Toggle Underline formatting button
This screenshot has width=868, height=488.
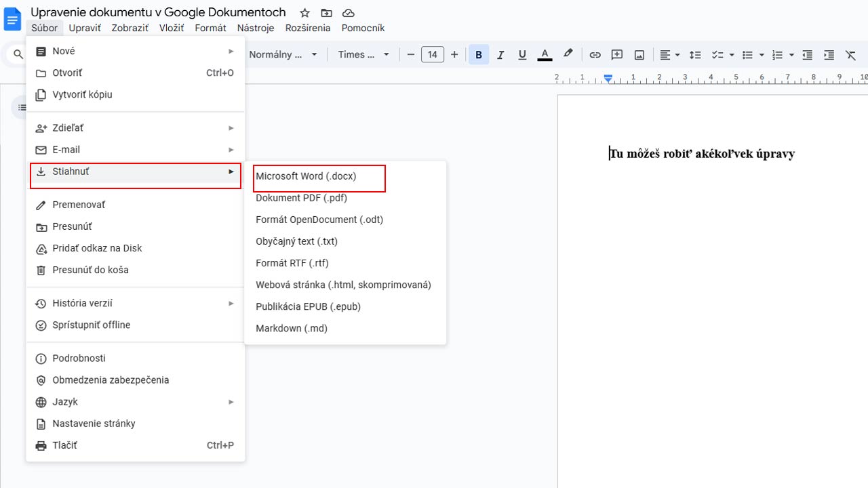(522, 55)
